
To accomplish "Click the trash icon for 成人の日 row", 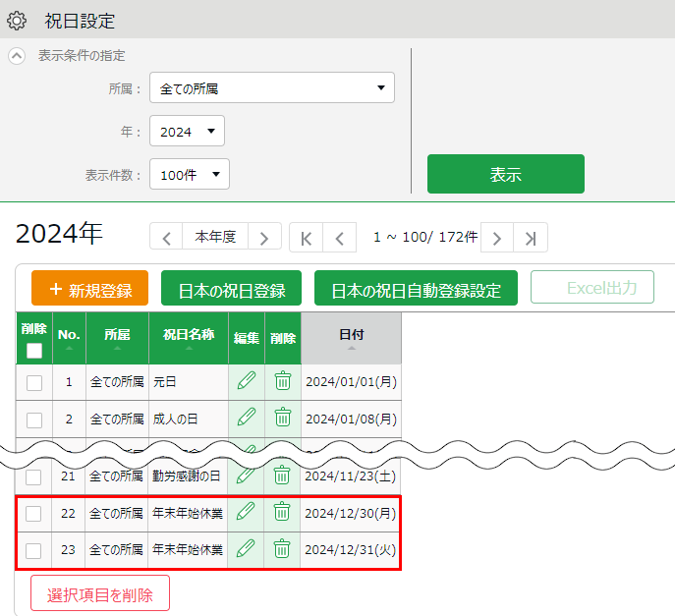I will coord(282,418).
